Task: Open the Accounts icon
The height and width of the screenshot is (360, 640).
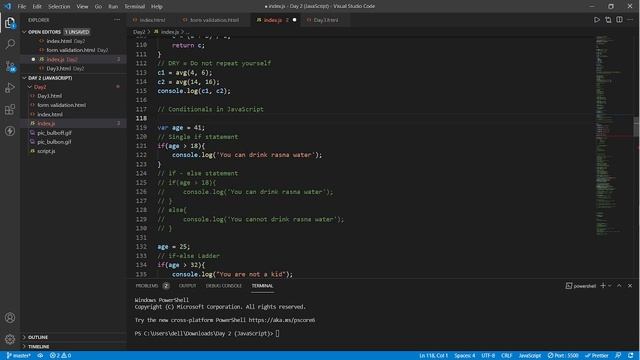Action: (x=10, y=318)
